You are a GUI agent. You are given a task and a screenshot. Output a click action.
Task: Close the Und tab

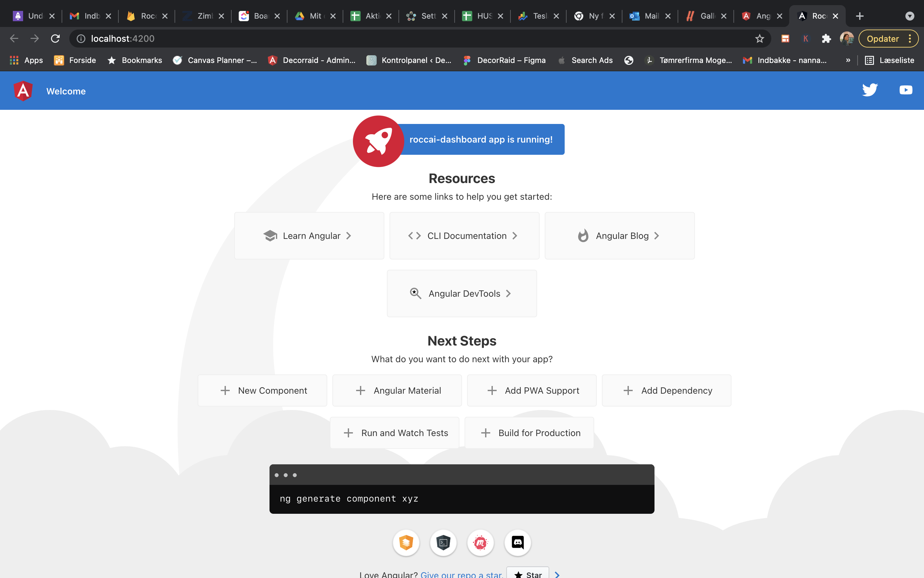pyautogui.click(x=52, y=16)
